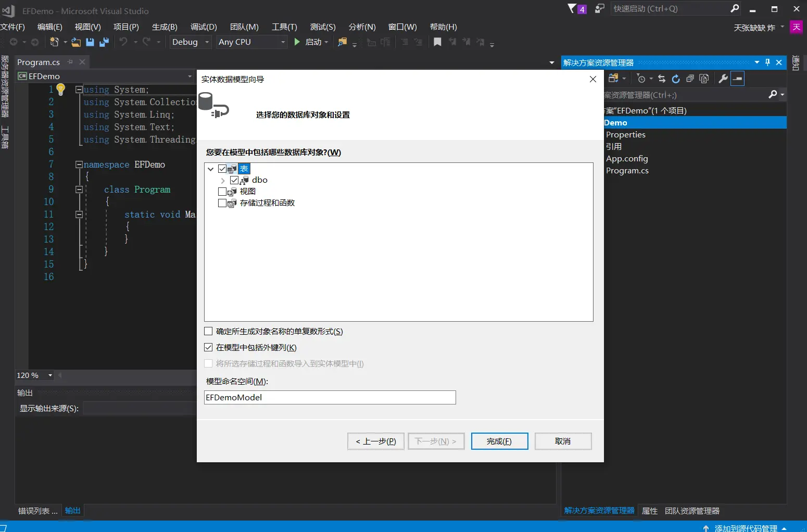Open the 调试(D) menu
The height and width of the screenshot is (532, 807).
click(x=204, y=27)
